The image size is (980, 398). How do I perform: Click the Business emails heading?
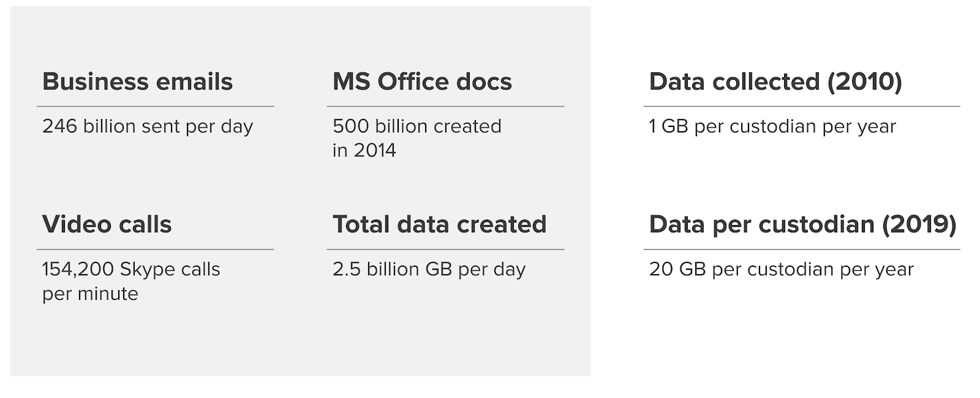tap(137, 82)
